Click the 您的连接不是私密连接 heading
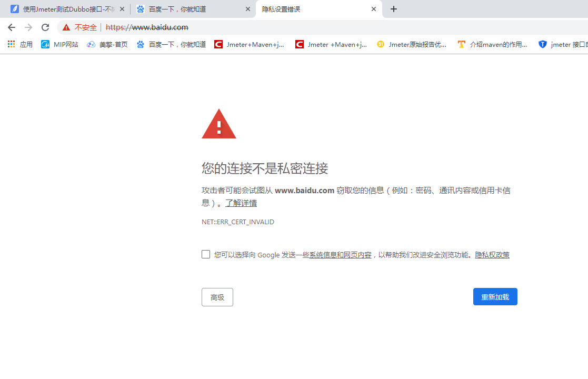The image size is (588, 379). pyautogui.click(x=265, y=168)
